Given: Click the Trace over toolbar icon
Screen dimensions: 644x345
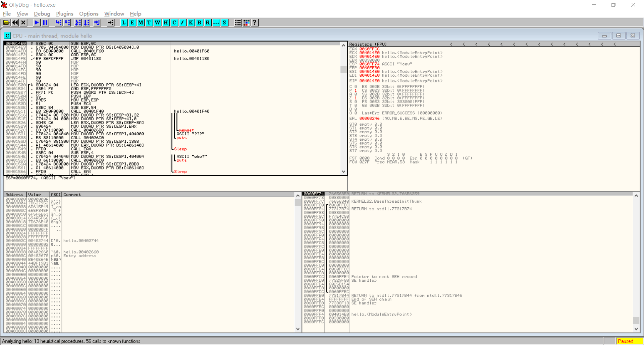Looking at the screenshot, I should (87, 22).
